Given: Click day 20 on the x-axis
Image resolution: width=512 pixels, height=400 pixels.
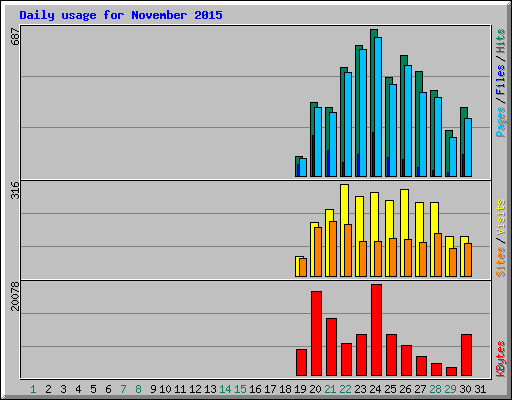Looking at the screenshot, I should (x=315, y=389).
